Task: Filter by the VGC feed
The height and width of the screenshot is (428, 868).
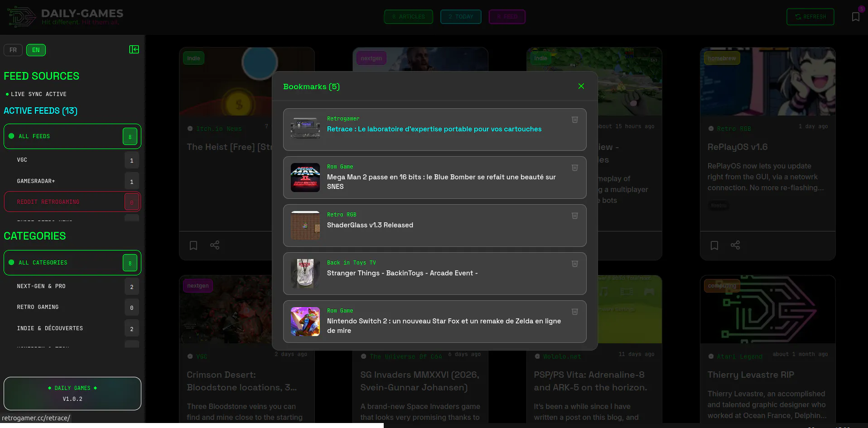Action: [72, 160]
